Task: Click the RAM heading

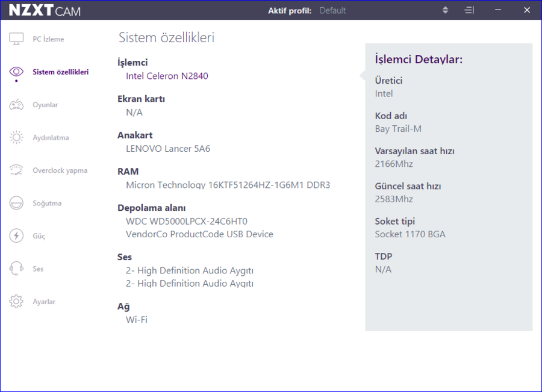Action: pos(128,172)
